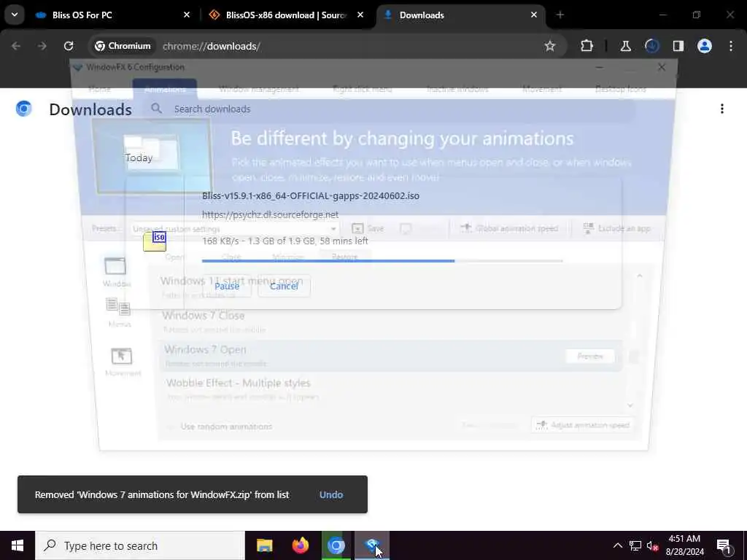The height and width of the screenshot is (560, 747).
Task: Open WindowFX from the taskbar
Action: pyautogui.click(x=372, y=545)
